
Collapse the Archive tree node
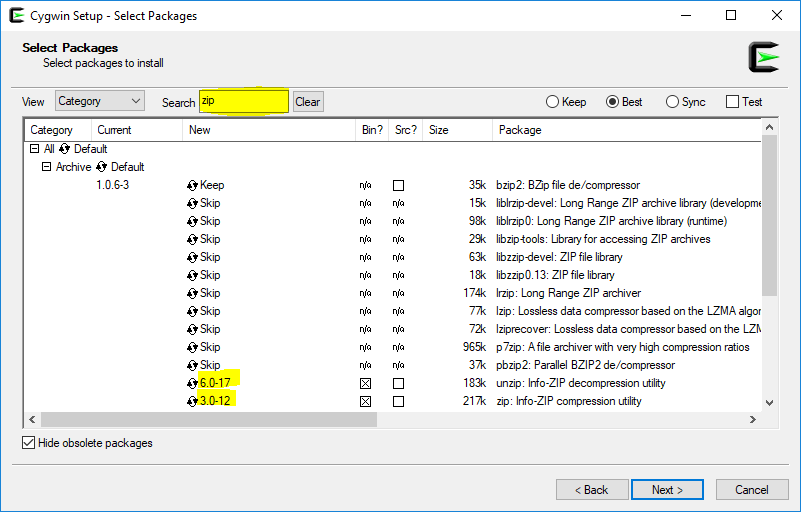(46, 167)
